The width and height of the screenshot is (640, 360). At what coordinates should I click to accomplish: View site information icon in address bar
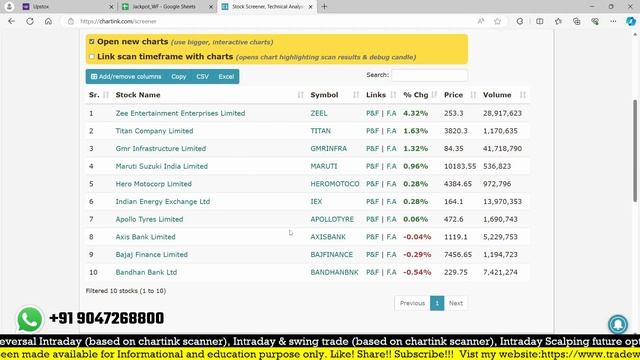click(71, 21)
